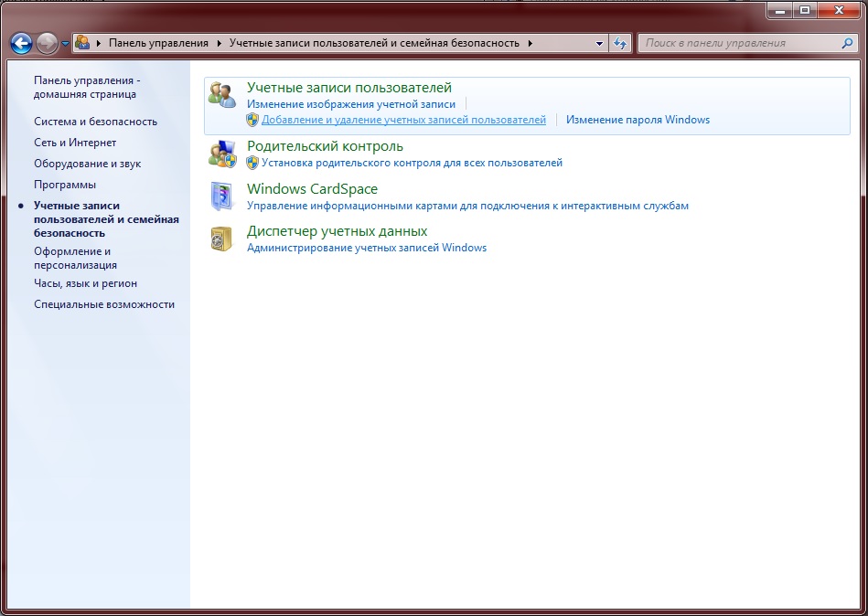
Task: Click the Родительский контроль family icon
Action: [x=222, y=154]
